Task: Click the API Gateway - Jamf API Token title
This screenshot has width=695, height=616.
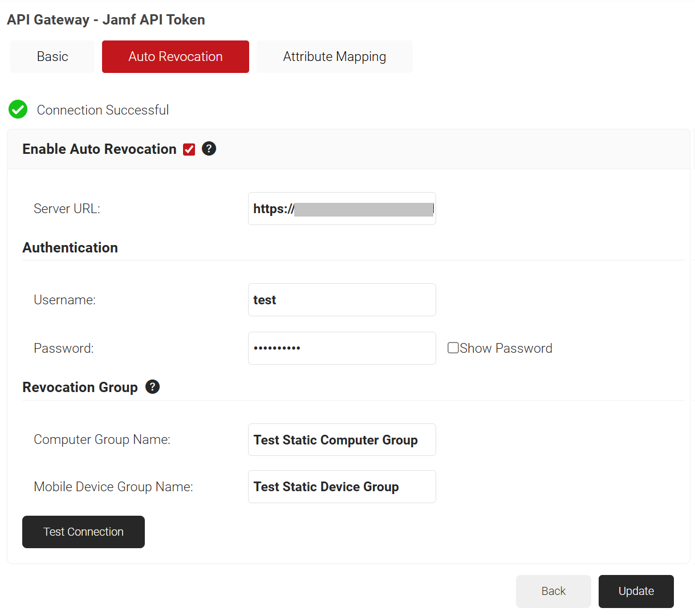Action: click(x=106, y=19)
